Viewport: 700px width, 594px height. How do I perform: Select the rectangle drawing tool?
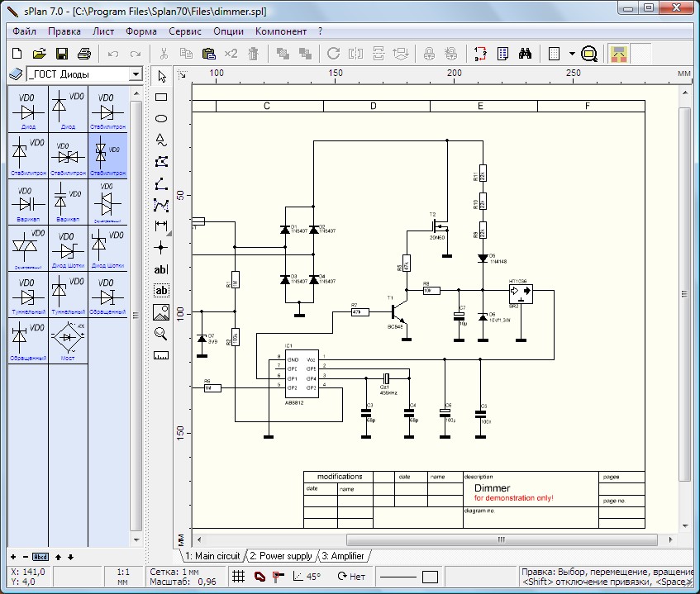161,97
